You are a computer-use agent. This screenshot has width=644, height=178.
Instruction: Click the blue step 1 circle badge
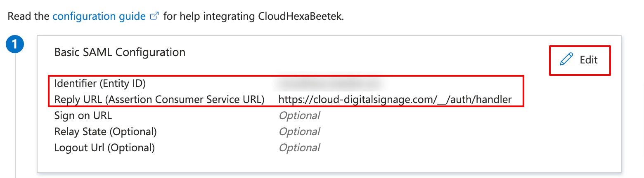15,44
